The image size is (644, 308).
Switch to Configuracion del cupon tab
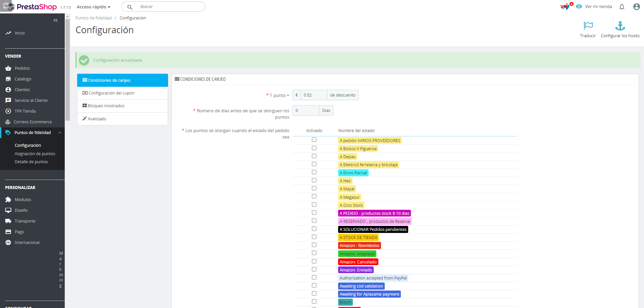coord(122,93)
